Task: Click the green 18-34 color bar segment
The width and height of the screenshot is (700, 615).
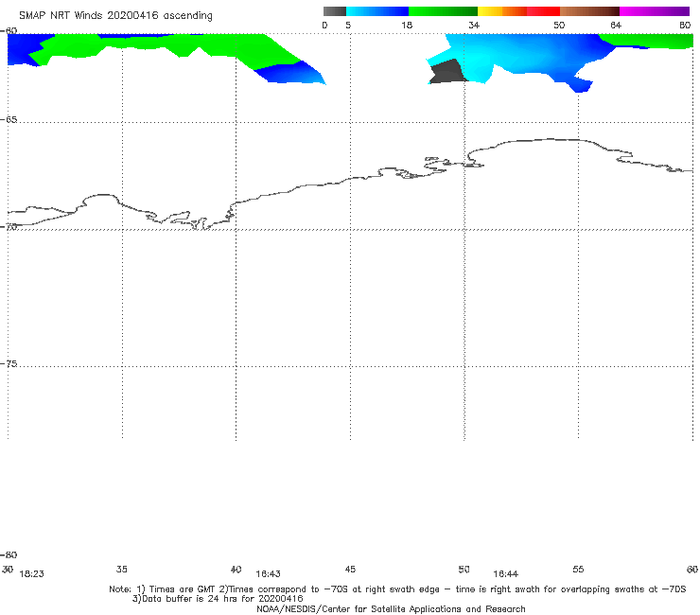Action: (443, 11)
